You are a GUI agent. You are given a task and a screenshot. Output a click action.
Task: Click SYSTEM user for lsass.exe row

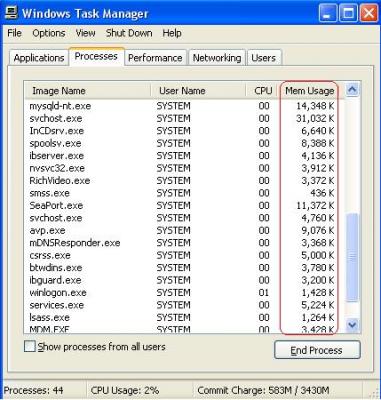(x=173, y=317)
